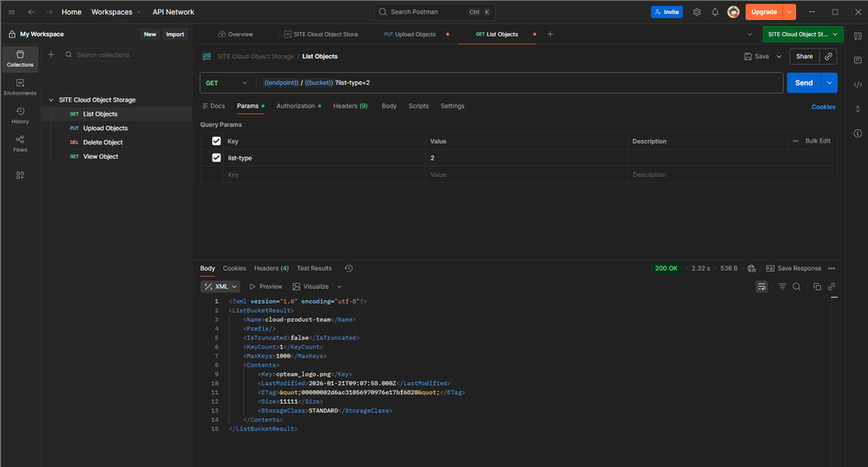Search within the response body
The image size is (868, 467).
point(797,286)
